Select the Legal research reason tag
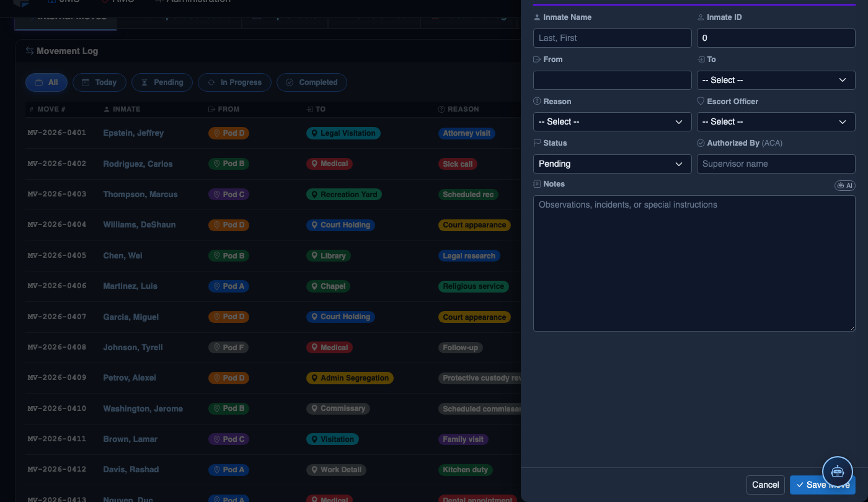This screenshot has width=868, height=502. point(469,255)
